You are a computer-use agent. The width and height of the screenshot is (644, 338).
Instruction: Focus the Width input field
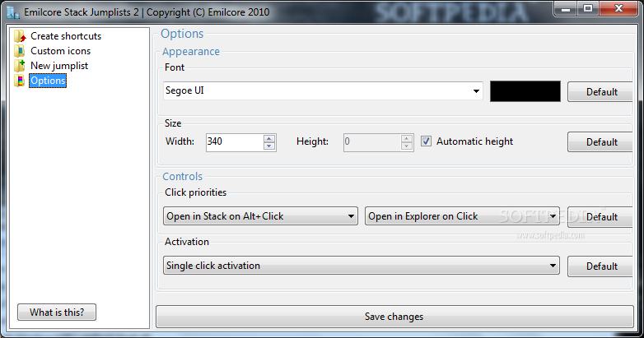tap(235, 142)
